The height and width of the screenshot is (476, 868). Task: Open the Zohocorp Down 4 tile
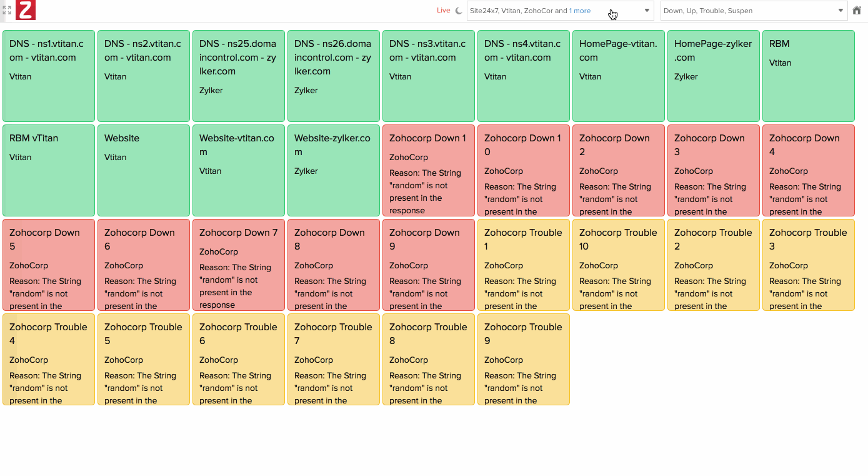pos(808,170)
